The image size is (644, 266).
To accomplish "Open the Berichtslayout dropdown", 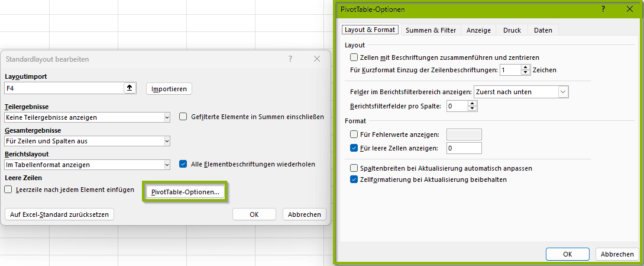I will (x=167, y=165).
